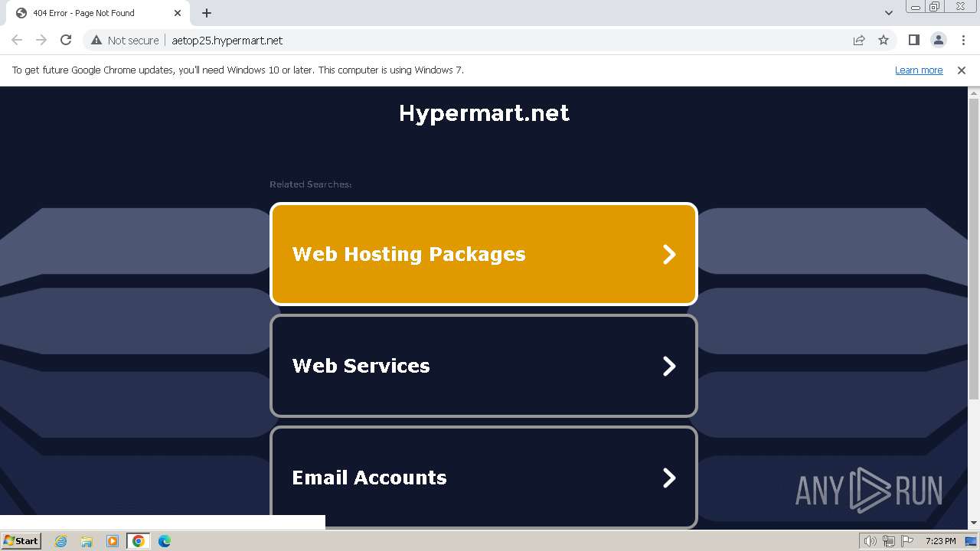Viewport: 980px width, 551px height.
Task: Share this page from the address bar
Action: tap(859, 41)
